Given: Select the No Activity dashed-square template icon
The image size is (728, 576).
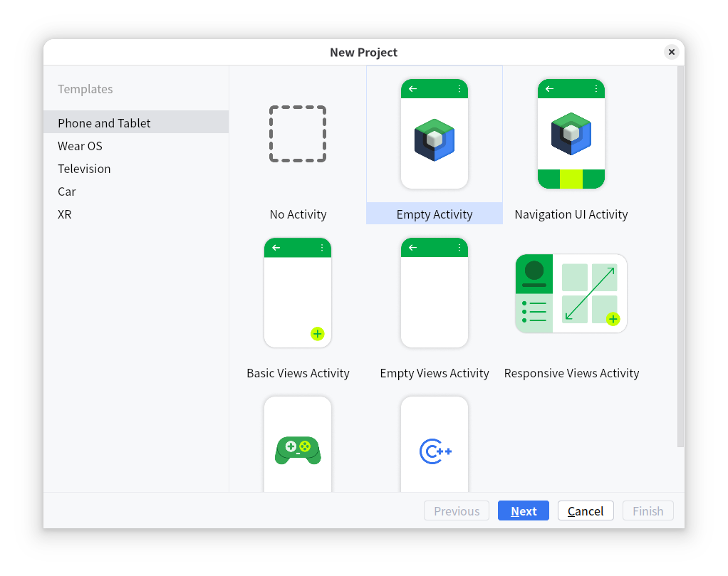Looking at the screenshot, I should coord(298,134).
